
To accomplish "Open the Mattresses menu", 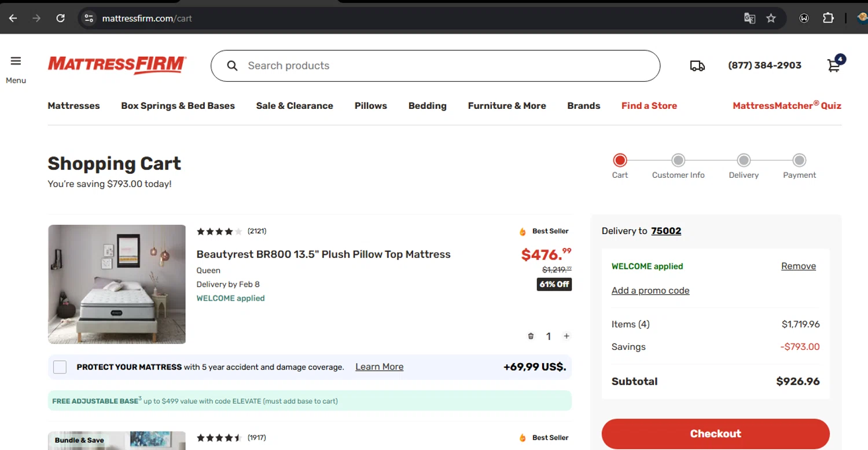I will (73, 105).
